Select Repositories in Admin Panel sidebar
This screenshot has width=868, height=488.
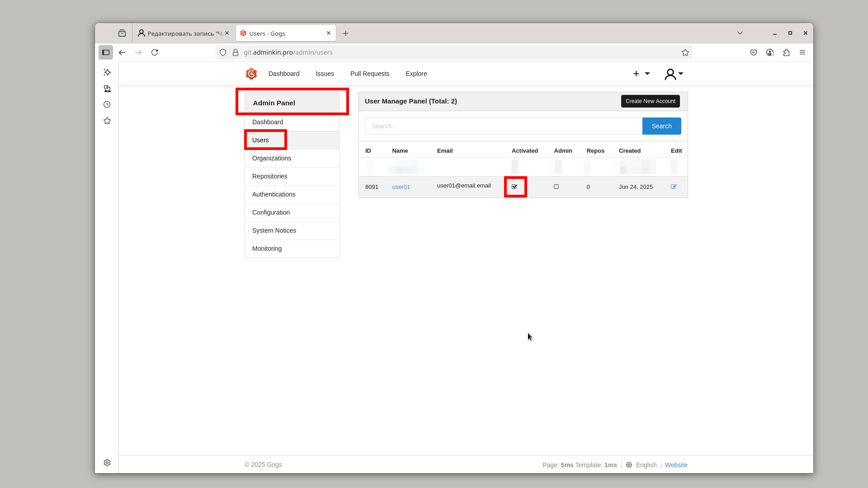[292, 176]
